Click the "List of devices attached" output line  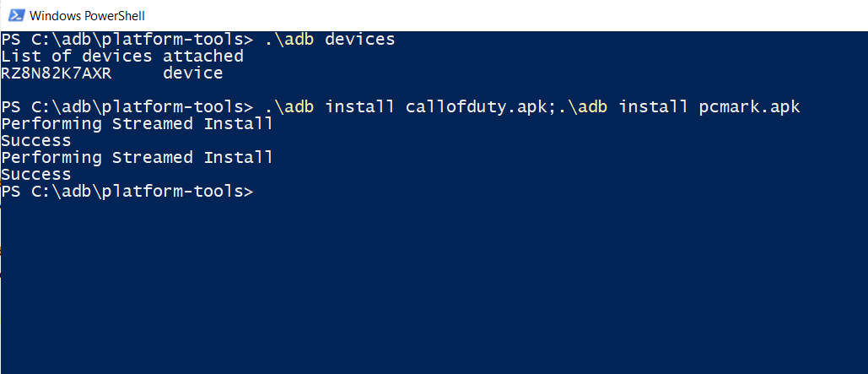click(122, 57)
